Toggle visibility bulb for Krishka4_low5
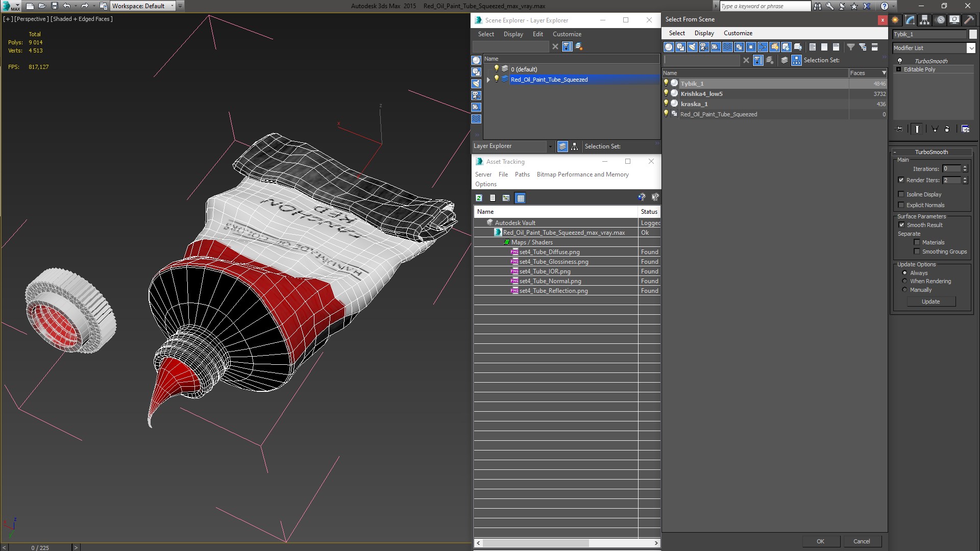This screenshot has height=551, width=980. pos(666,93)
